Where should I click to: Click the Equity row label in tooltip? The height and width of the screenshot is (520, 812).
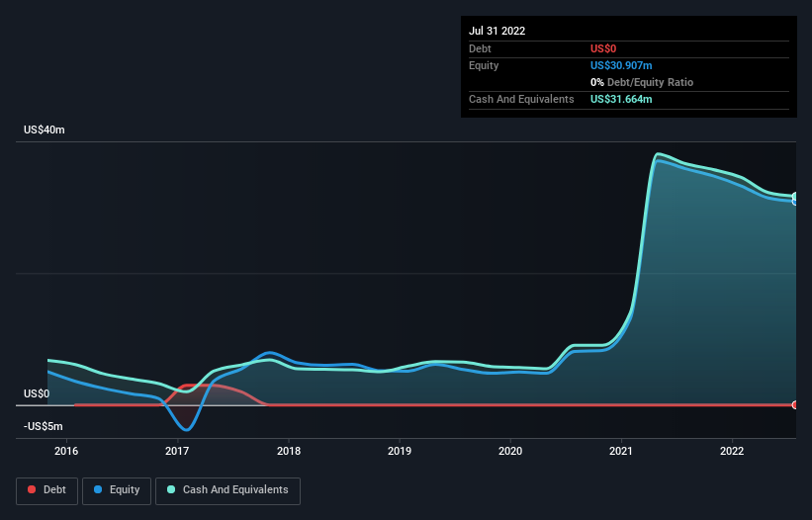(484, 65)
